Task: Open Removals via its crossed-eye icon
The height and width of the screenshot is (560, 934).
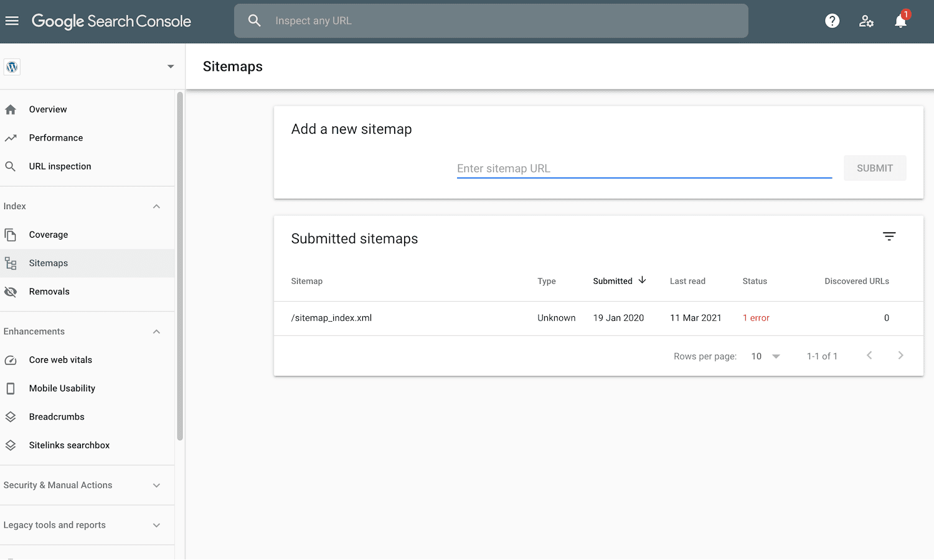Action: [11, 291]
